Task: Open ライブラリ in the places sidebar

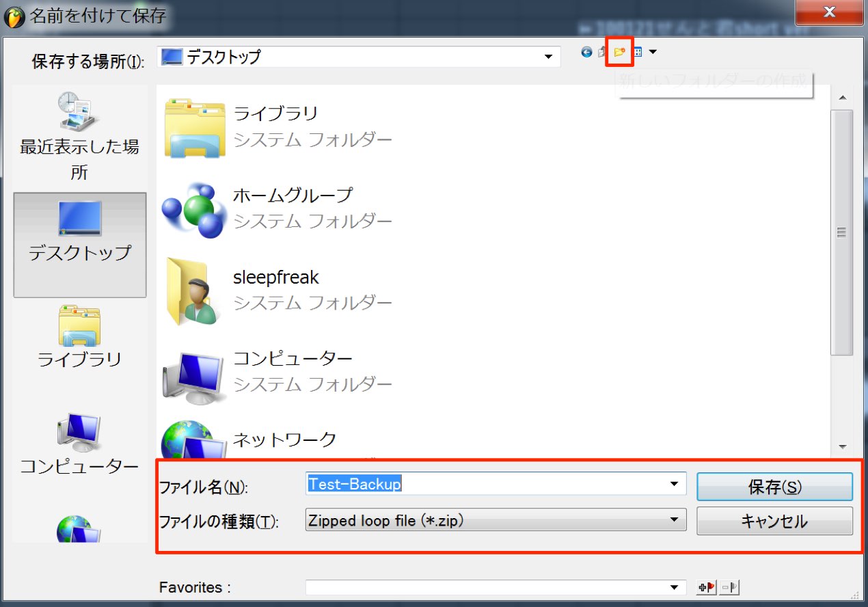Action: (x=80, y=337)
